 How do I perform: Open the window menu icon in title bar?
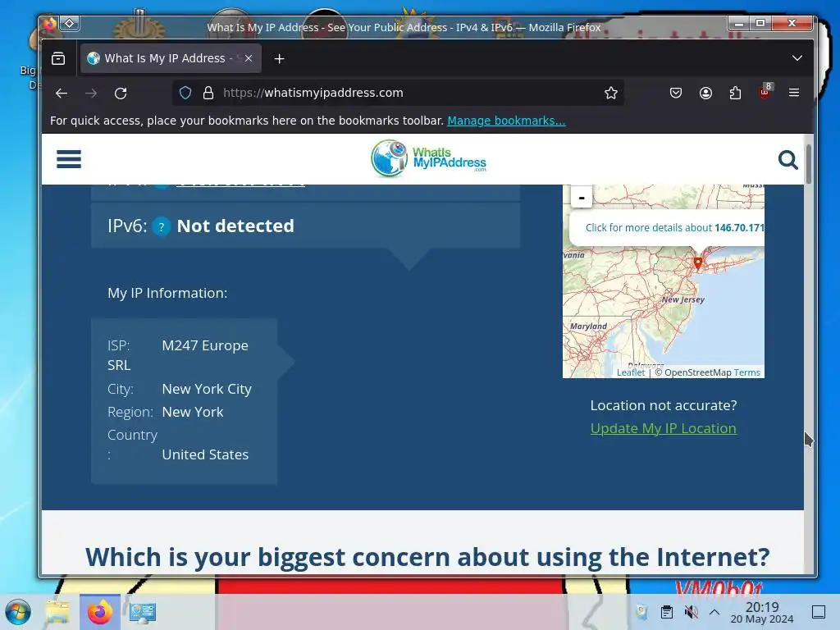[50, 24]
